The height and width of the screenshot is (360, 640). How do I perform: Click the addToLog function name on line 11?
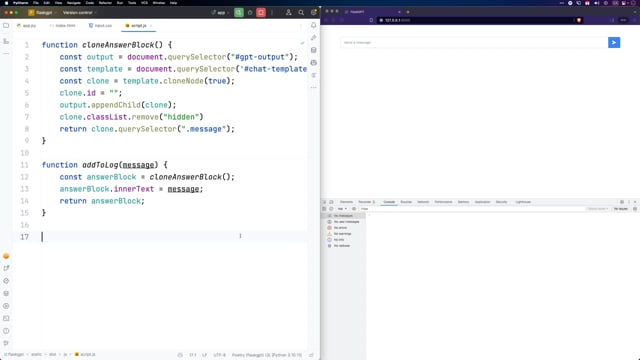[100, 165]
